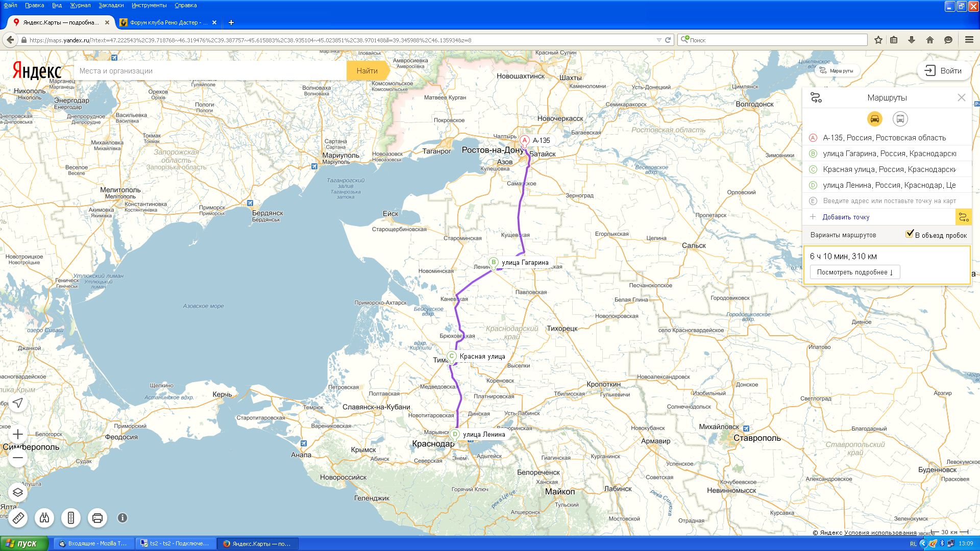Click the RL language indicator in tray
The width and height of the screenshot is (980, 551).
pyautogui.click(x=913, y=544)
